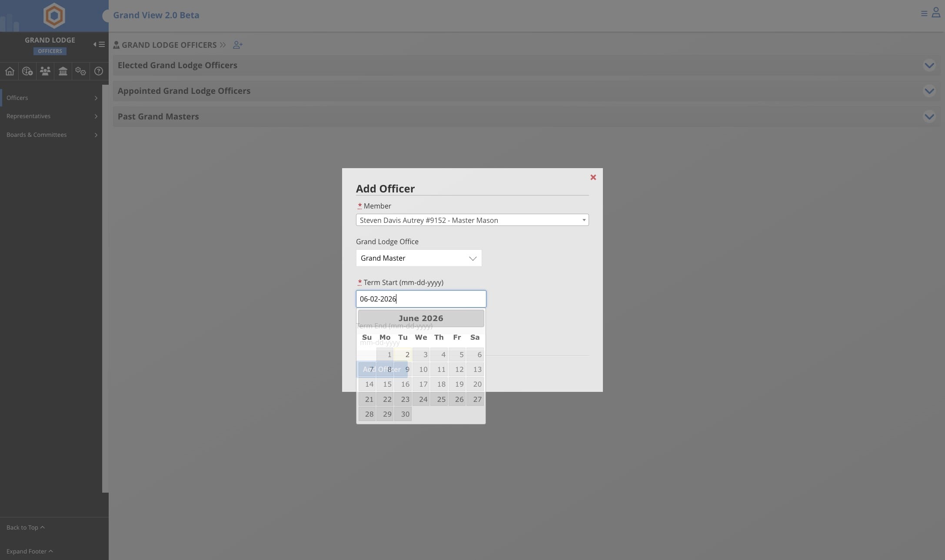945x560 pixels.
Task: Open the Member selection dropdown
Action: [x=472, y=220]
